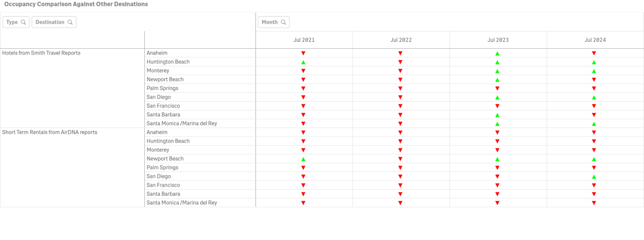Click green up arrow for Hotels San Diego Jul 2024
This screenshot has width=644, height=240.
(x=594, y=97)
